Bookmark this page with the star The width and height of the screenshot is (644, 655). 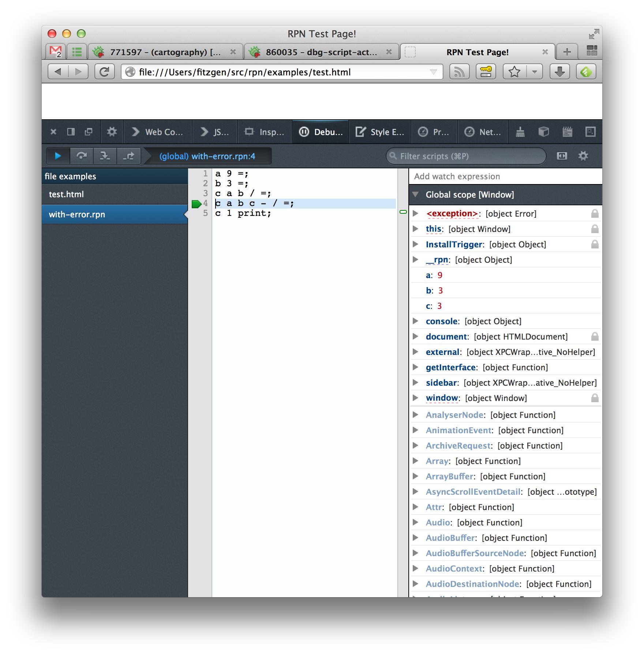click(514, 72)
